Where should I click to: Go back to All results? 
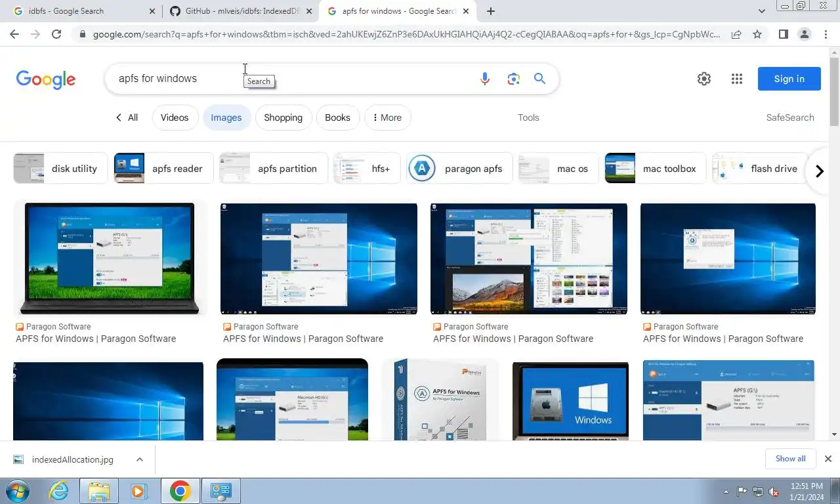[x=127, y=117]
